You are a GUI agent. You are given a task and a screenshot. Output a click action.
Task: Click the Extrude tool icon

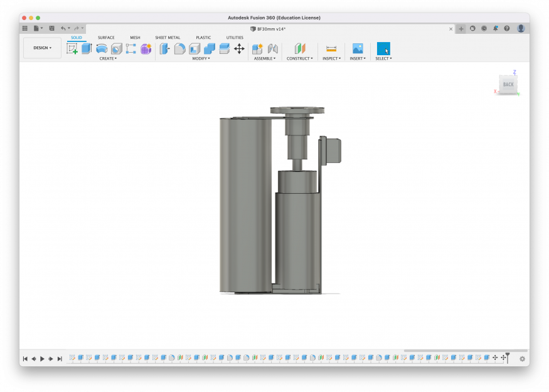[87, 48]
